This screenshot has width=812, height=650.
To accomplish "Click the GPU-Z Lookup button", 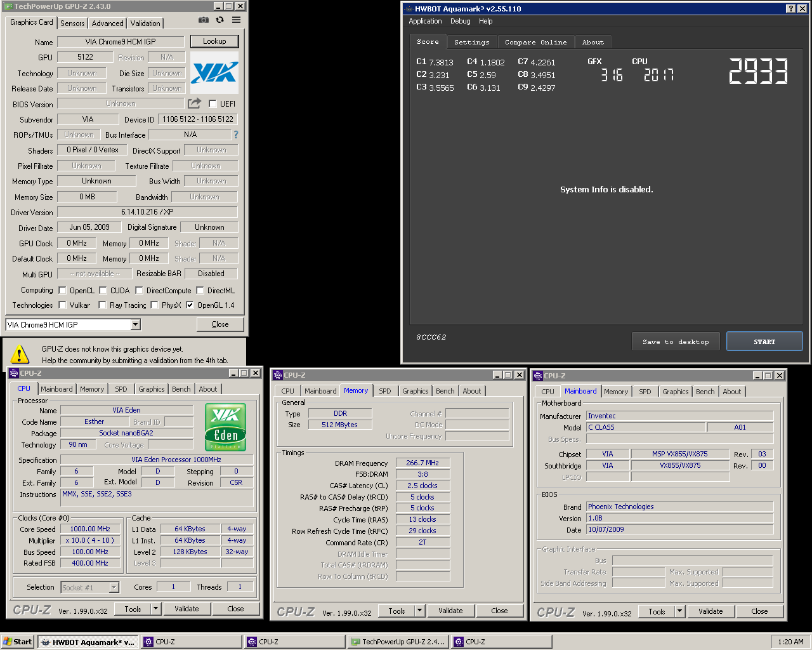I will pos(214,41).
